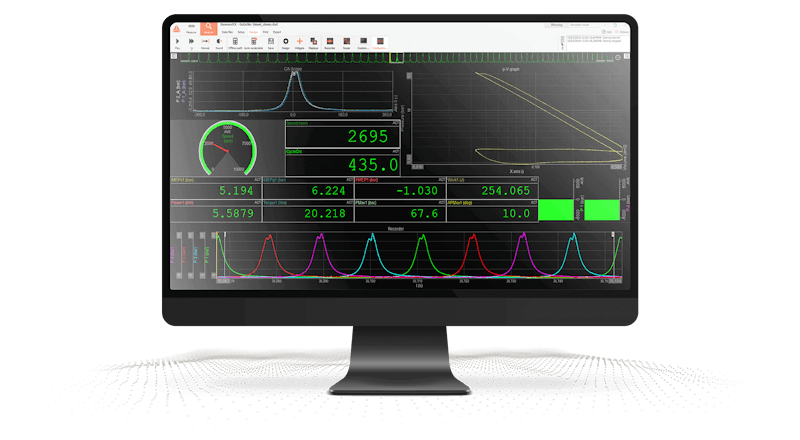Open the Setup tab

click(241, 32)
